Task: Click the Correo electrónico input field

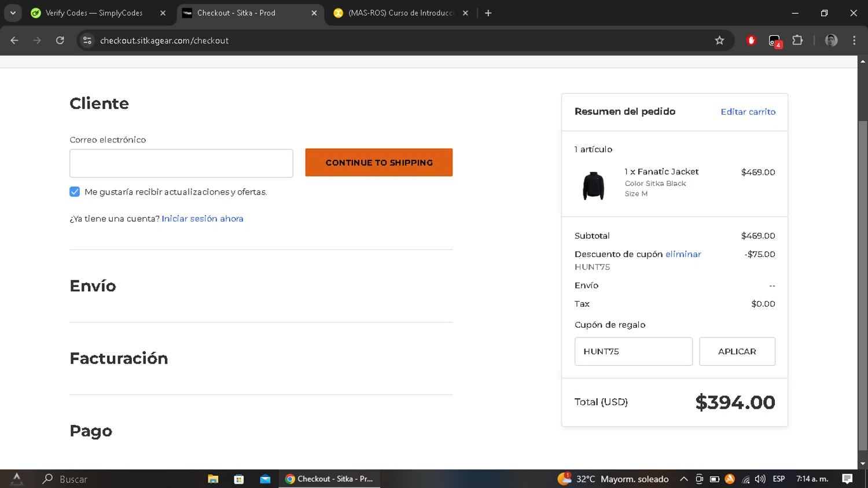Action: [x=181, y=163]
